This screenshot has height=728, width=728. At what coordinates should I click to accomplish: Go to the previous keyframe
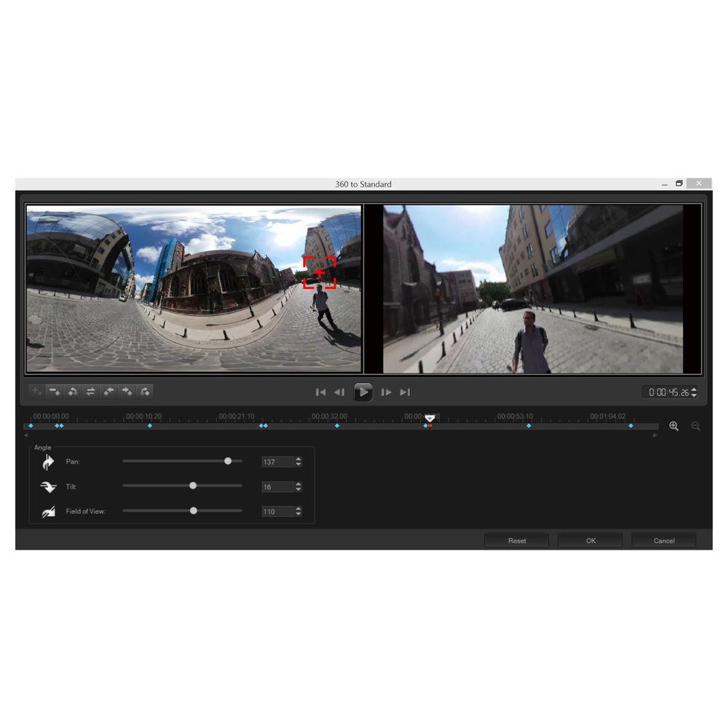(109, 392)
